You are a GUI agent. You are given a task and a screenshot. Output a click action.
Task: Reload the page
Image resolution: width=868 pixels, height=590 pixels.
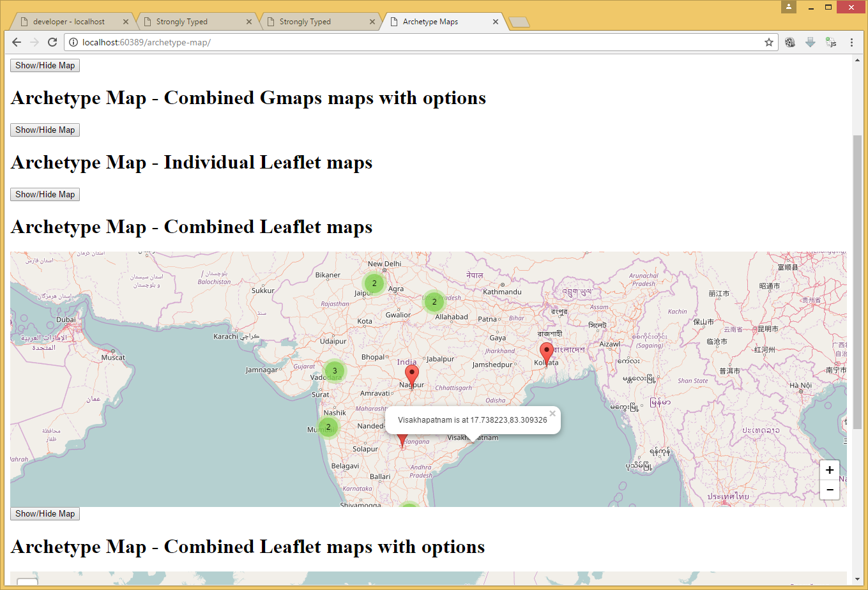pos(52,42)
